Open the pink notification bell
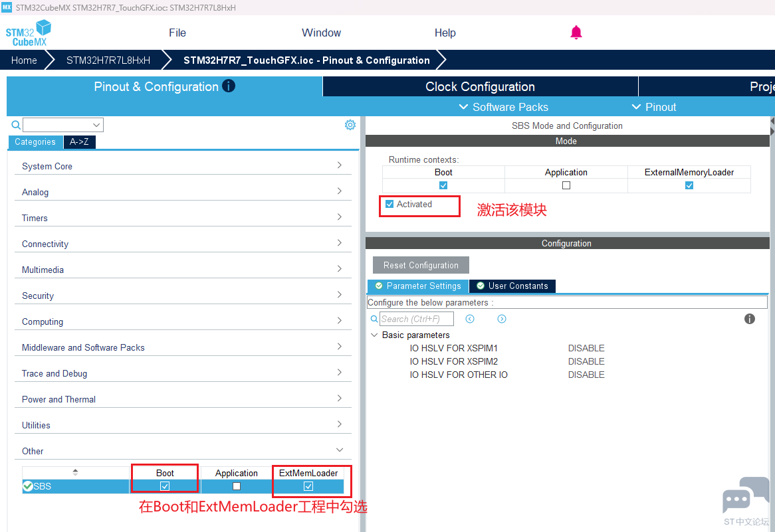775x532 pixels. point(576,33)
